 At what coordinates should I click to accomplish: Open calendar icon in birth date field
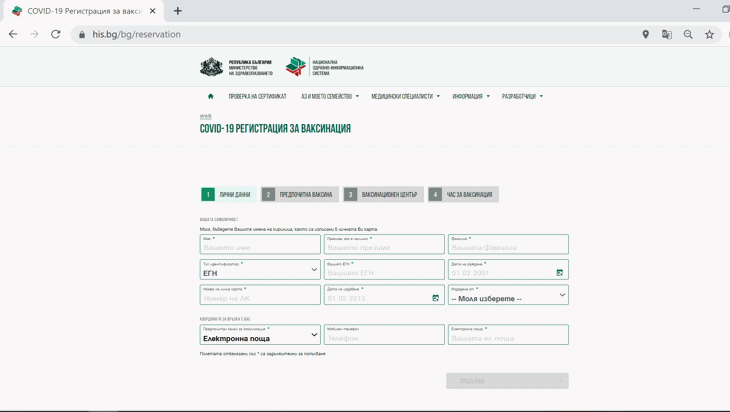pyautogui.click(x=560, y=272)
